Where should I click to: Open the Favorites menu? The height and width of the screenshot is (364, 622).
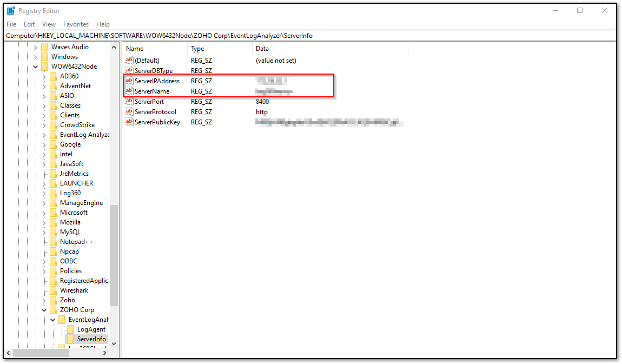76,24
